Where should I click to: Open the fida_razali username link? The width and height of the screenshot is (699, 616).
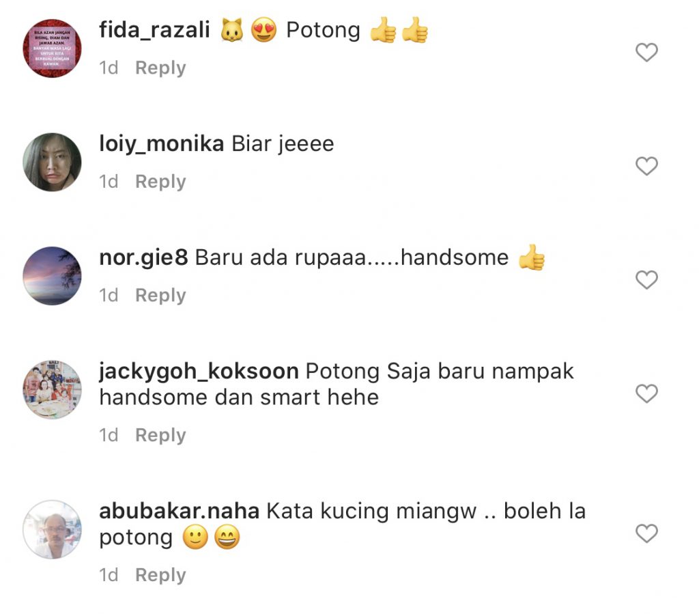[x=154, y=30]
